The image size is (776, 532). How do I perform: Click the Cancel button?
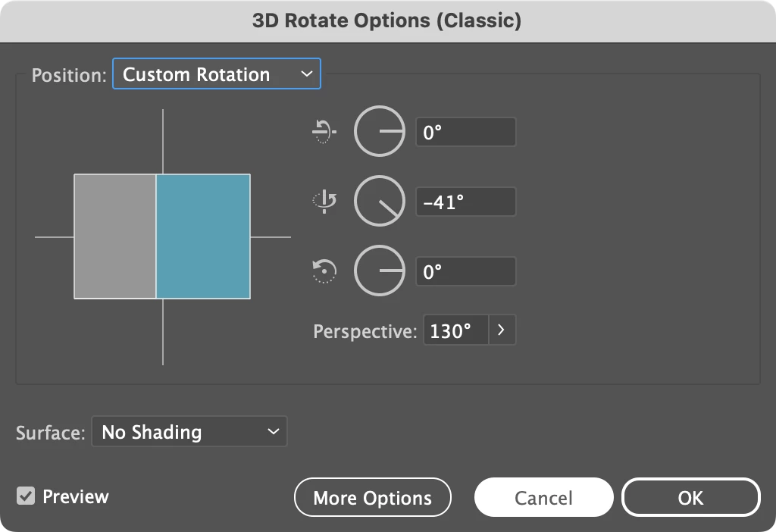point(543,497)
